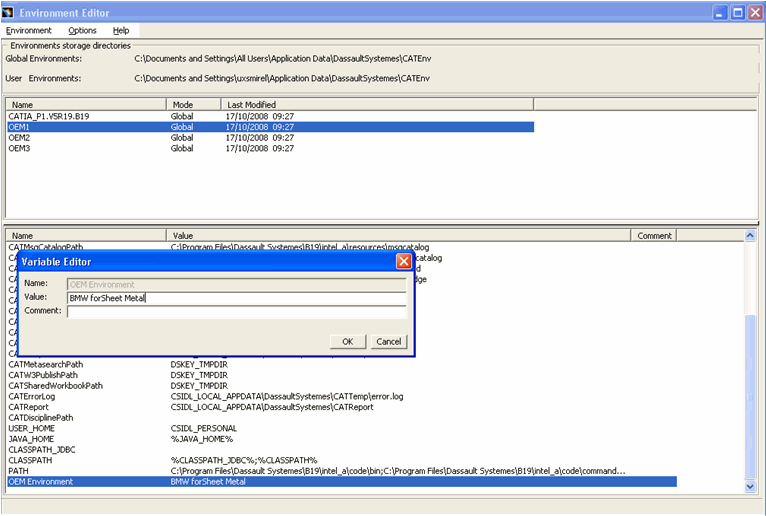Close the Variable Editor dialog
Screen dimensions: 766x516
[404, 262]
